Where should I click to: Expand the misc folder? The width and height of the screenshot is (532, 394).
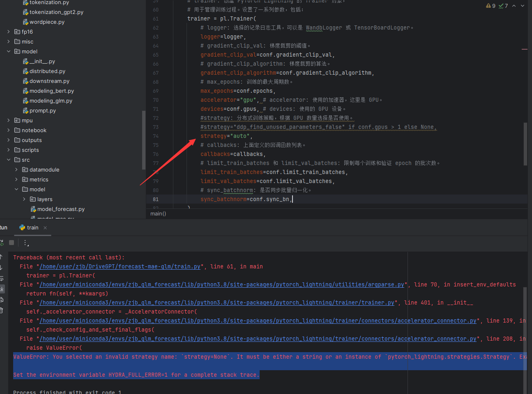(9, 41)
